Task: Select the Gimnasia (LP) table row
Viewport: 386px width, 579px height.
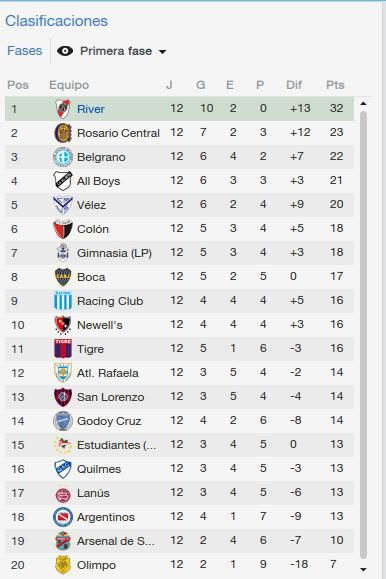Action: coord(179,253)
